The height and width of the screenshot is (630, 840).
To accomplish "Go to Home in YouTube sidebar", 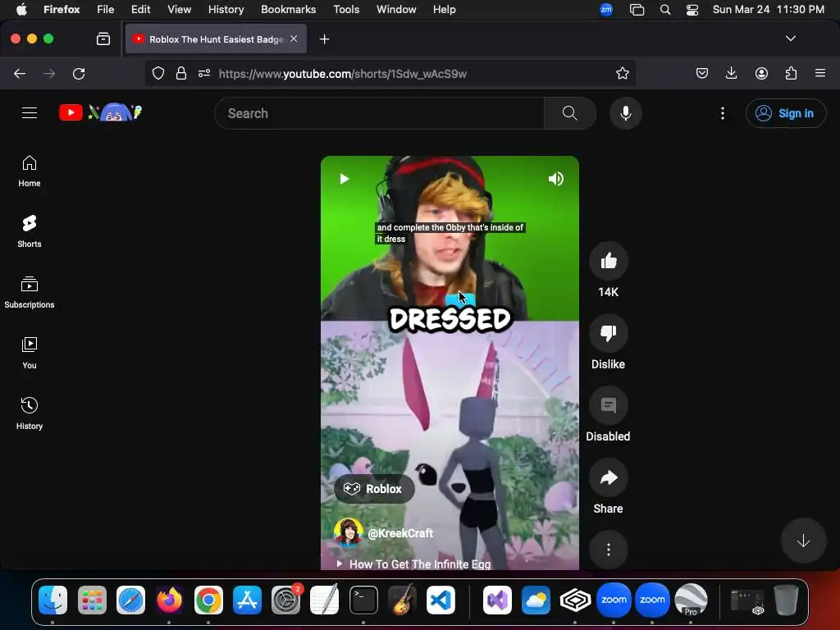I will point(30,171).
